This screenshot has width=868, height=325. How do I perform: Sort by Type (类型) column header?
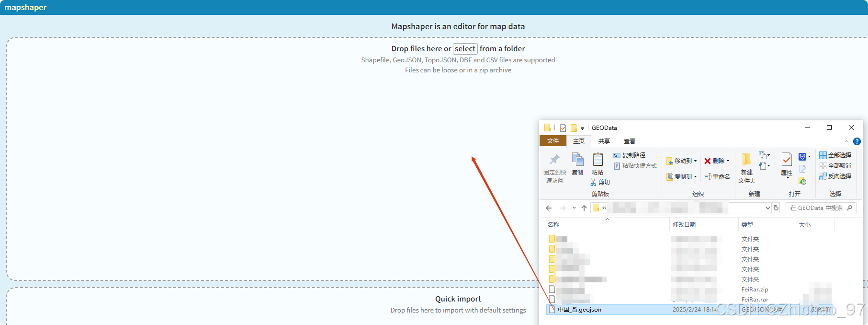(x=747, y=225)
